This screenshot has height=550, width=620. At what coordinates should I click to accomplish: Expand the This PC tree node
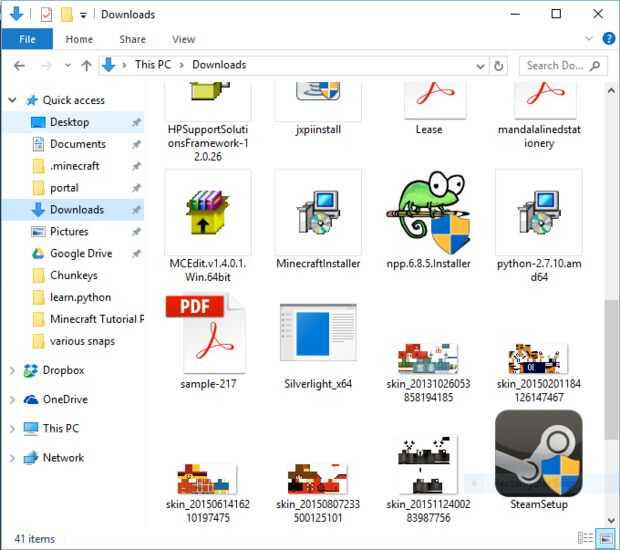click(x=13, y=429)
